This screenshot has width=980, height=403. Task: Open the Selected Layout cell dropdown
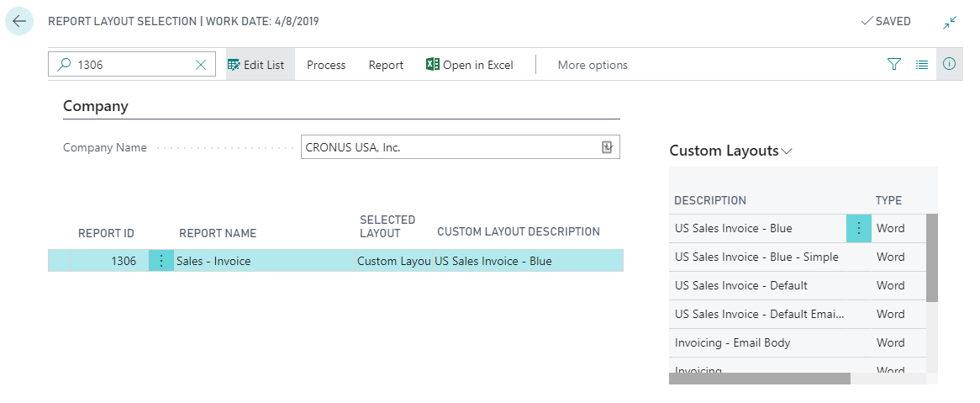[393, 261]
